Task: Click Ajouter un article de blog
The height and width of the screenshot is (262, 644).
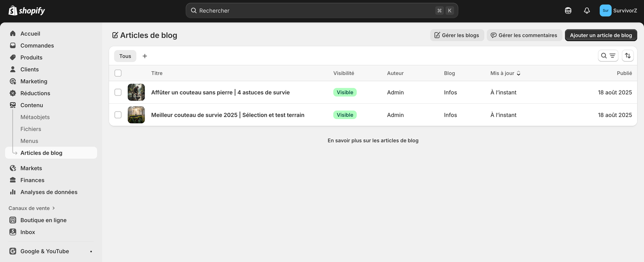Action: pyautogui.click(x=601, y=35)
